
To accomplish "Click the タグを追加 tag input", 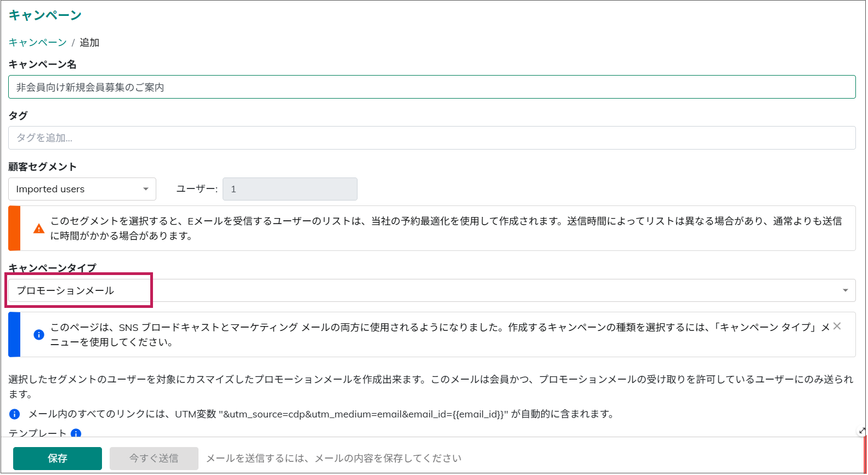I will pos(432,138).
